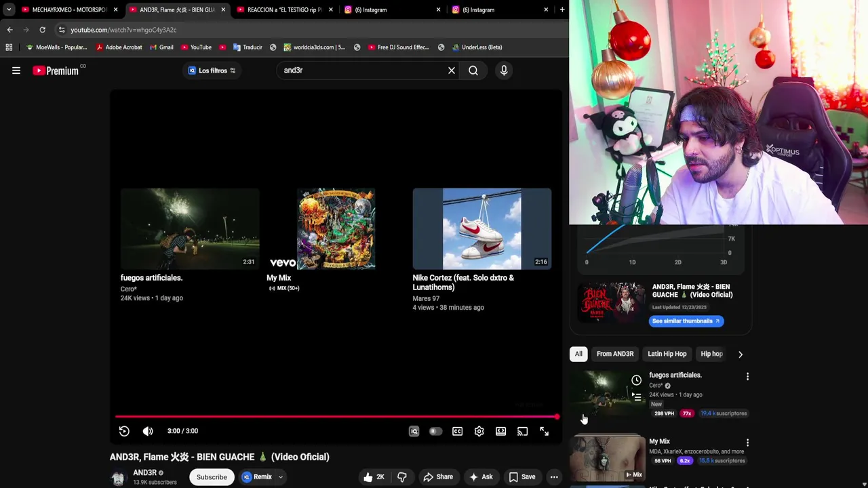Replay the video with the replay icon
868x488 pixels.
tap(124, 431)
